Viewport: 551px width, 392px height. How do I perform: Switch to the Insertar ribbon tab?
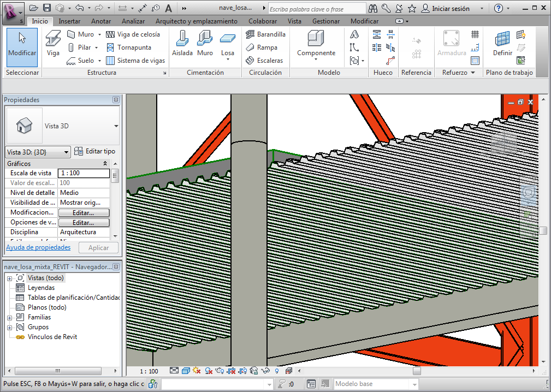point(69,21)
